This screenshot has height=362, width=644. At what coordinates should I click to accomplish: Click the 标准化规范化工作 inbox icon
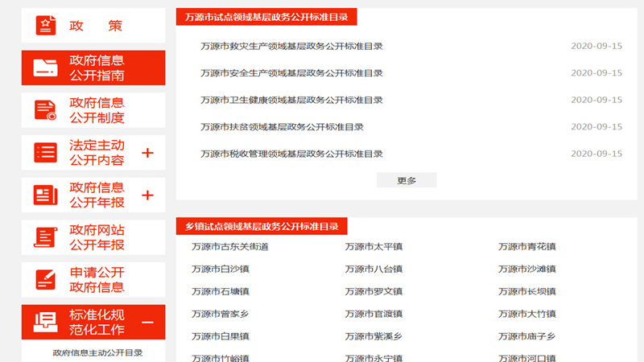(46, 322)
